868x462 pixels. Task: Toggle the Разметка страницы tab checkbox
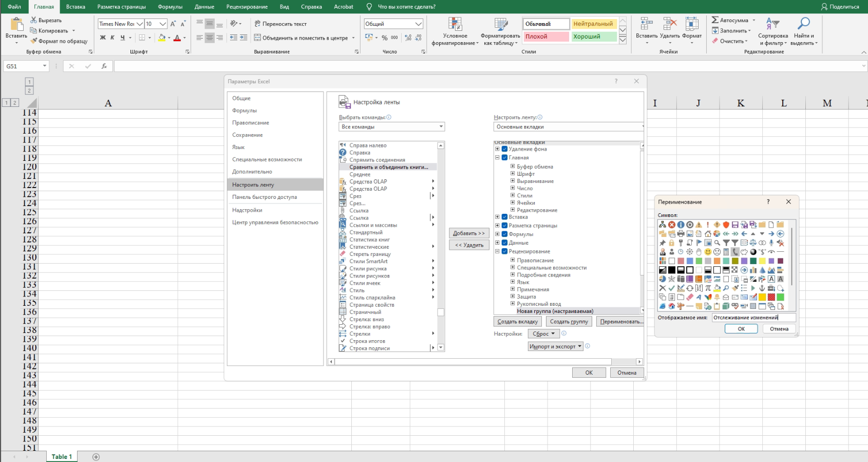click(x=504, y=226)
